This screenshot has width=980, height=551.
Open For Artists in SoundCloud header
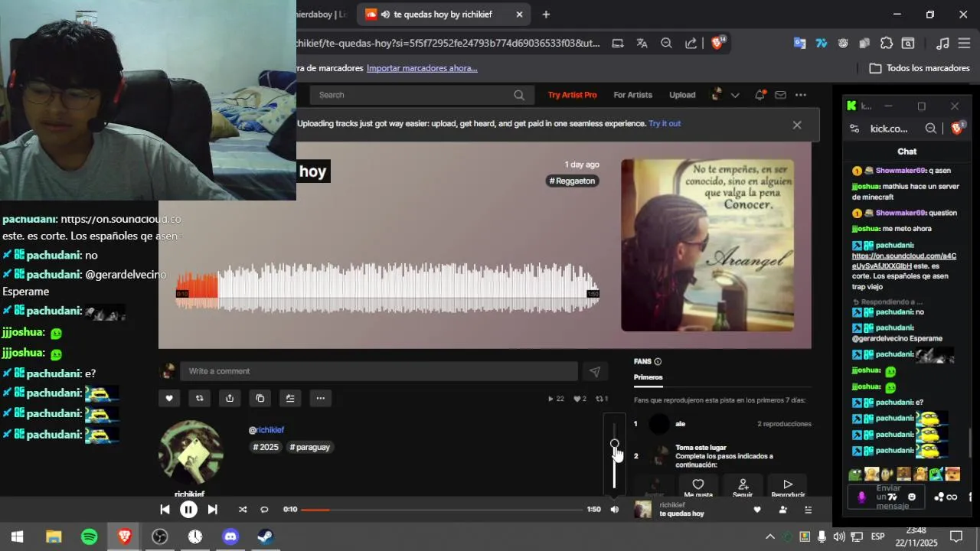click(x=632, y=95)
